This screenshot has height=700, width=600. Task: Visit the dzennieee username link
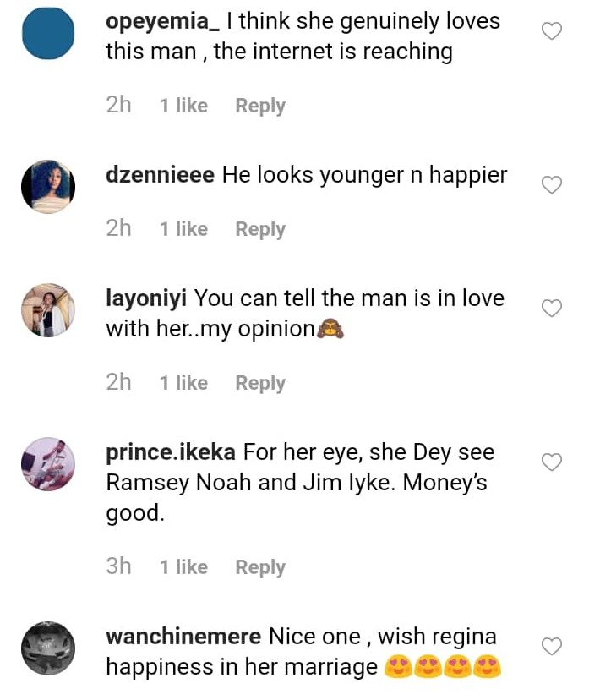(160, 175)
